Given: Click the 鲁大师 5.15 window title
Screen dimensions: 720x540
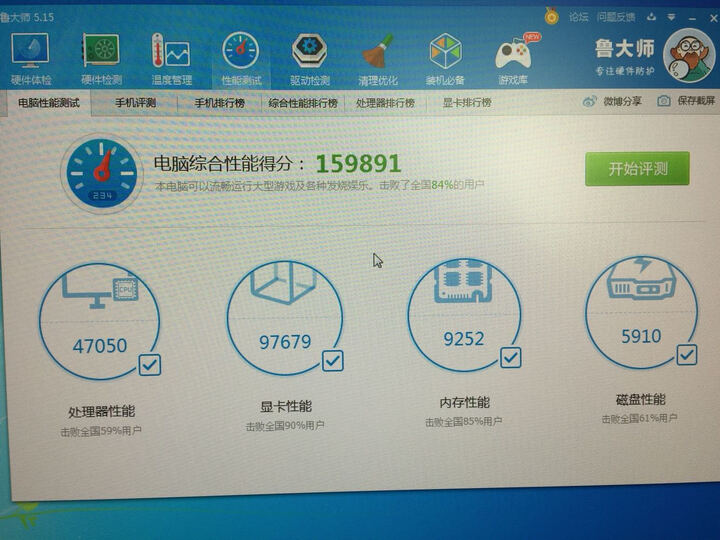Looking at the screenshot, I should tap(27, 17).
